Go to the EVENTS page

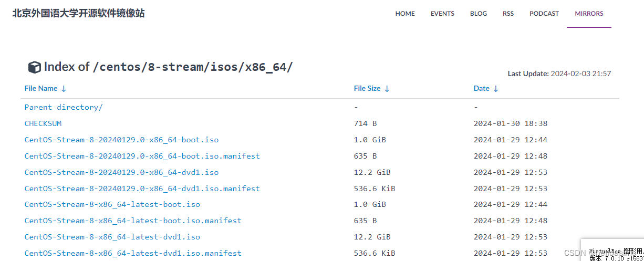(x=442, y=14)
